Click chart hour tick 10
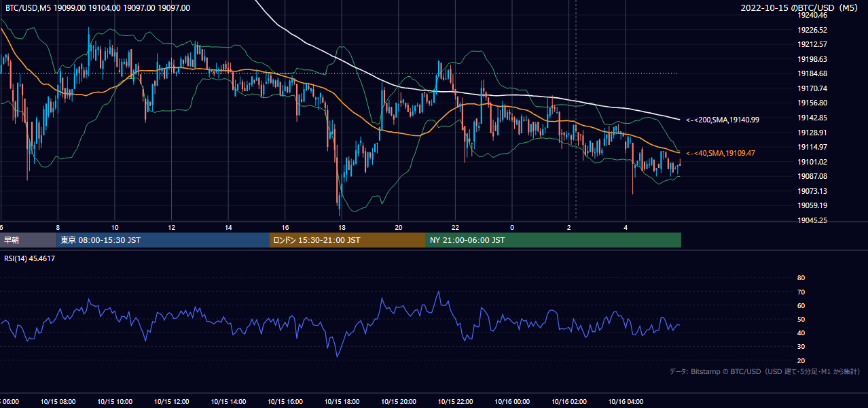Viewport: 868px width, 408px height. [x=115, y=228]
